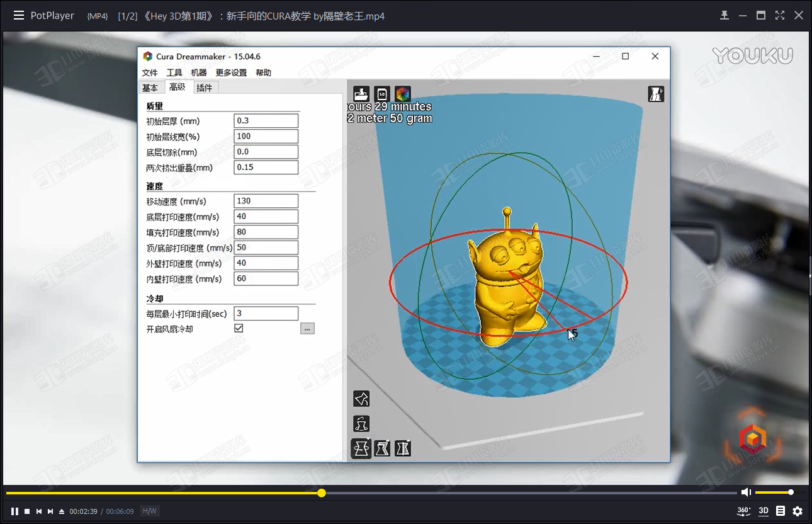Image resolution: width=812 pixels, height=524 pixels.
Task: Click the 顶/底部打印速度 input field
Action: pos(266,248)
